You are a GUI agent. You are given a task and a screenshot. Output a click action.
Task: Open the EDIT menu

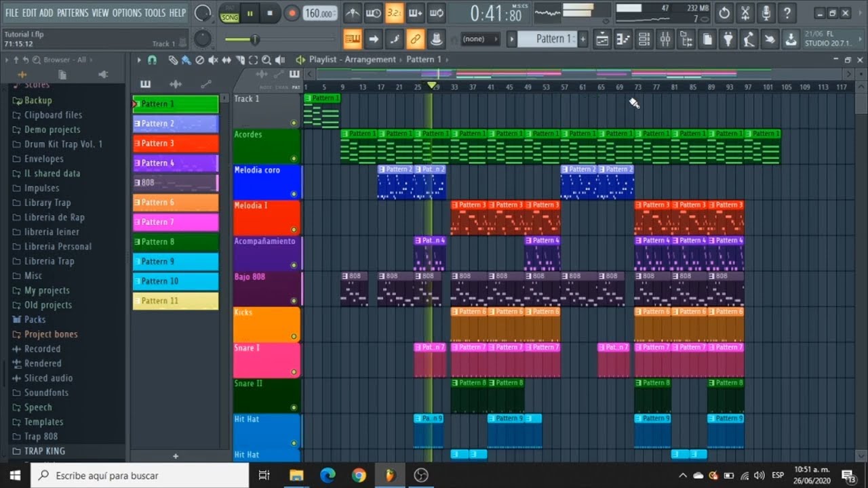(29, 13)
